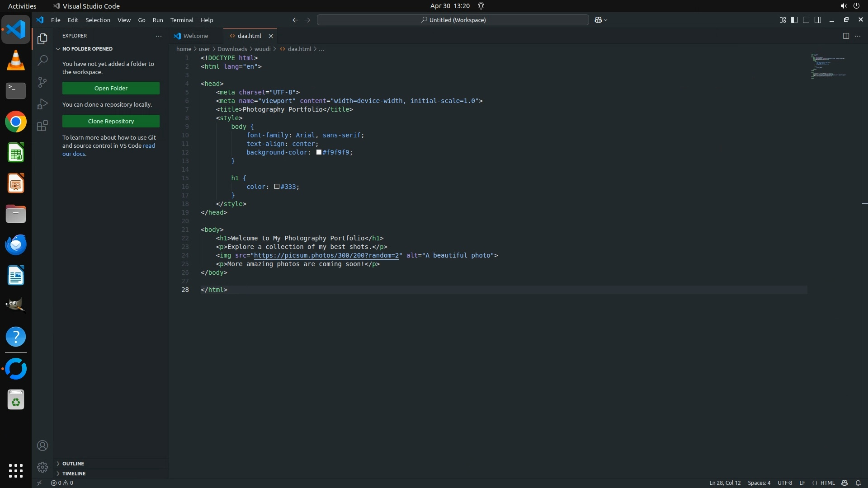868x488 pixels.
Task: Open the Extensions view icon
Action: click(x=42, y=126)
